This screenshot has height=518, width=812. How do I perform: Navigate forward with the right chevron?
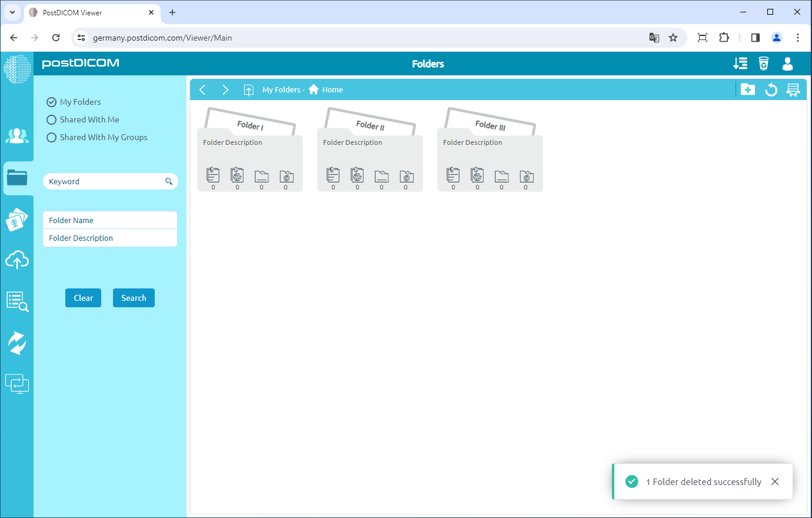[x=225, y=89]
